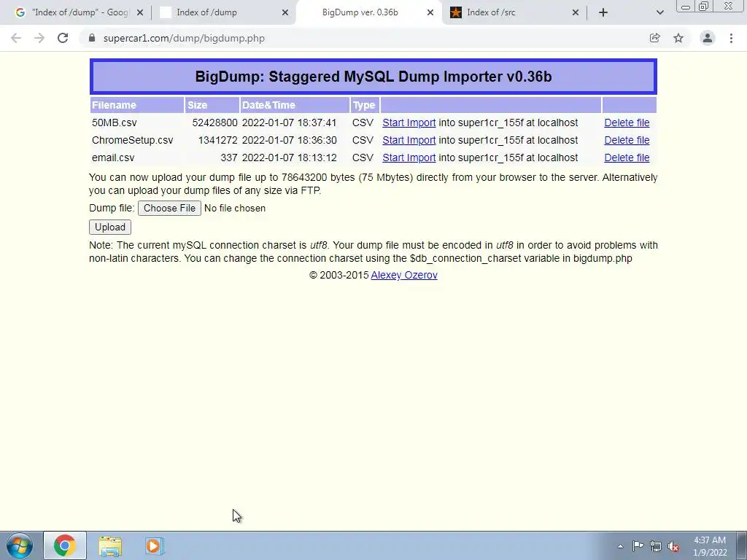This screenshot has height=560, width=747.
Task: Close the Google "Index of /dump" tab
Action: 140,12
